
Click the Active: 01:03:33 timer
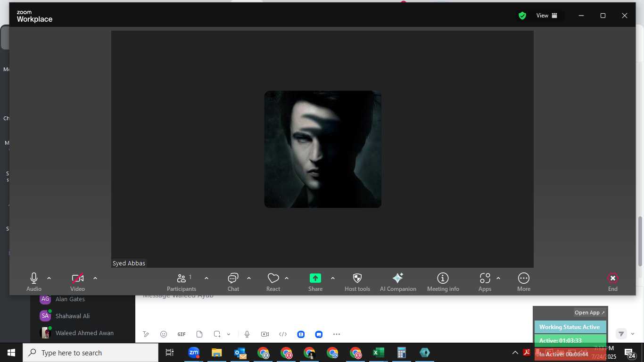[570, 340]
